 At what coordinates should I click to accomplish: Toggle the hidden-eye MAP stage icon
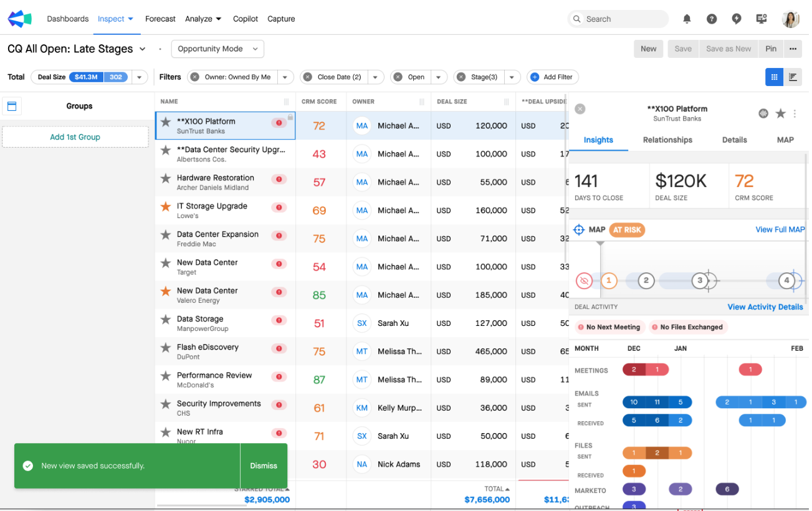tap(584, 281)
